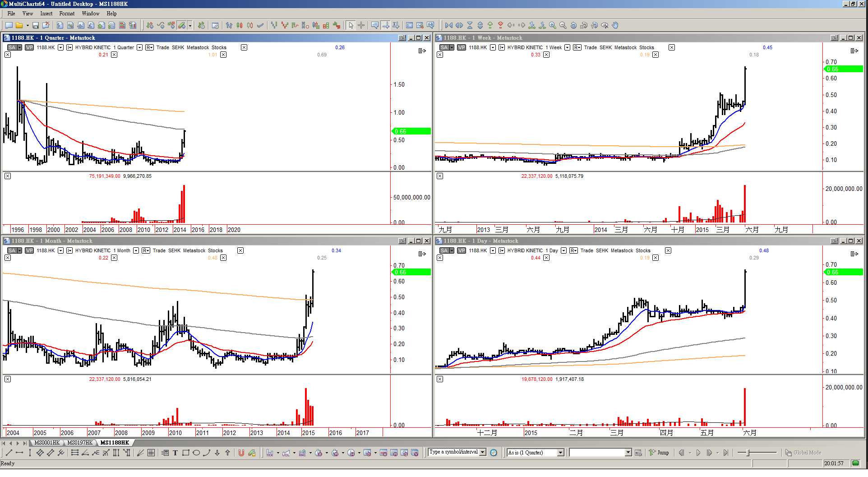Open the Insert menu
868x477 pixels.
[x=46, y=14]
